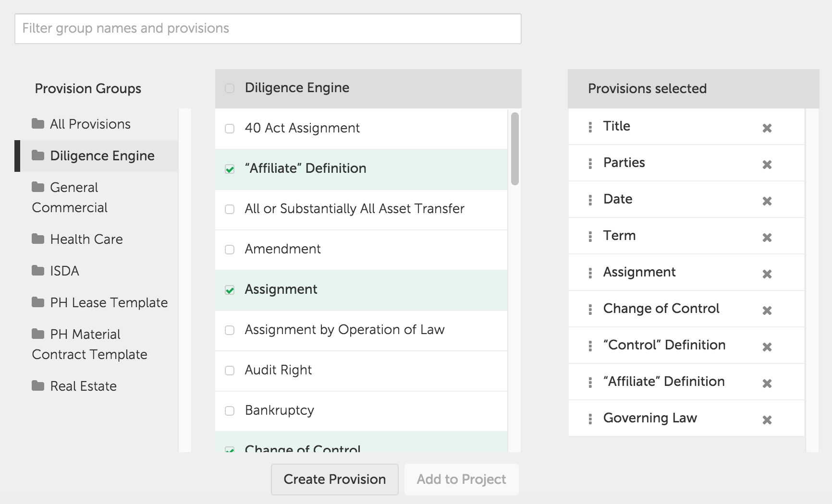
Task: Click the ISDA folder icon
Action: [38, 271]
